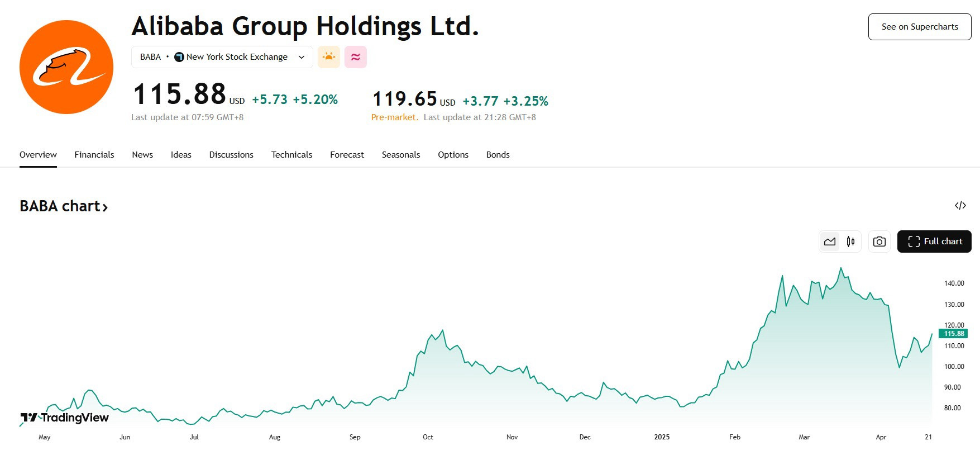Take a chart snapshot with camera icon

pos(879,241)
